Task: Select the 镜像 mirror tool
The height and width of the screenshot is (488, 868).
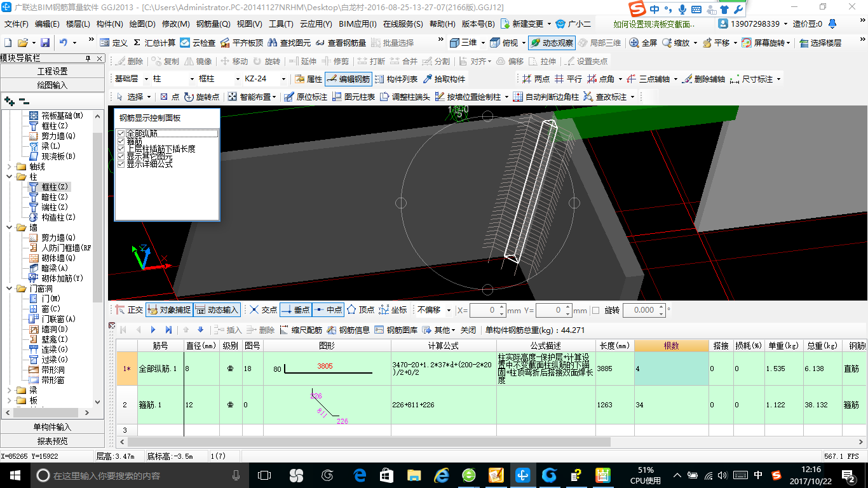Action: [198, 62]
